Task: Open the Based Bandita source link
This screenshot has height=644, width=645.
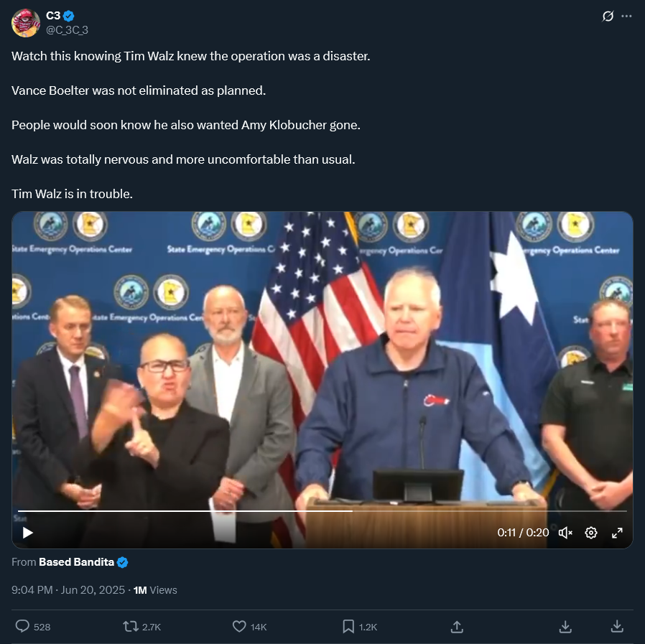Action: [76, 561]
